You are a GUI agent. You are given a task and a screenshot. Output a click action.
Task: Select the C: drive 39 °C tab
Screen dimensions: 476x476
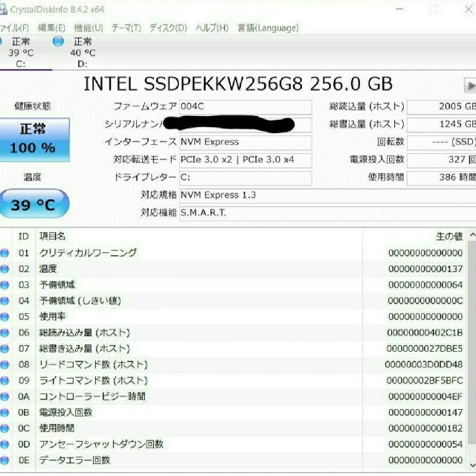21,52
